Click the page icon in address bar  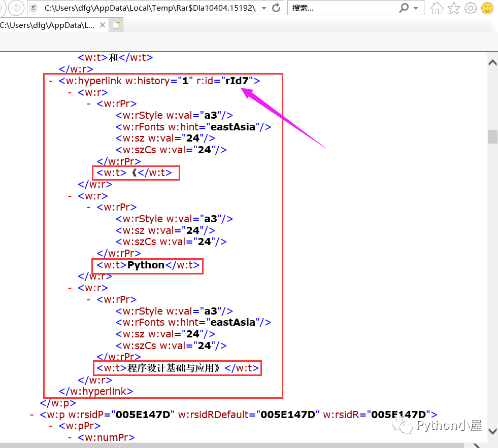[x=34, y=8]
